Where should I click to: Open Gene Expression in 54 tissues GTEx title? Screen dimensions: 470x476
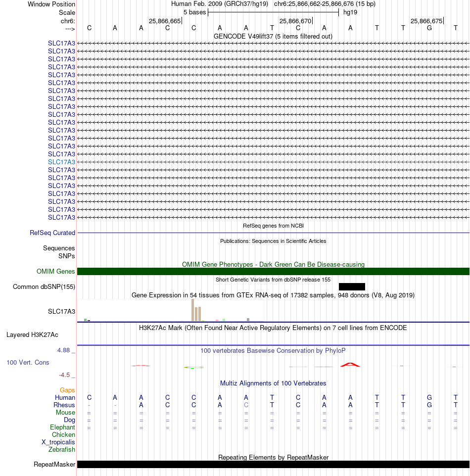273,295
